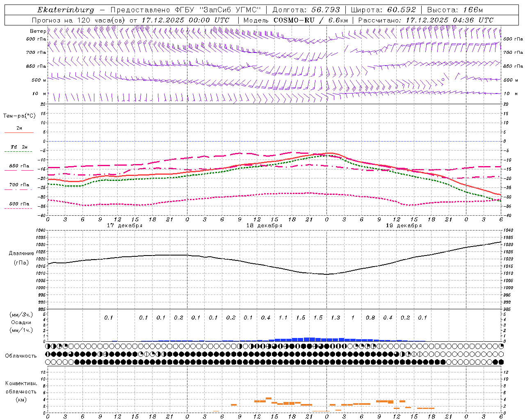Click the Прогноз на 120 часа(ов) text

79,20
